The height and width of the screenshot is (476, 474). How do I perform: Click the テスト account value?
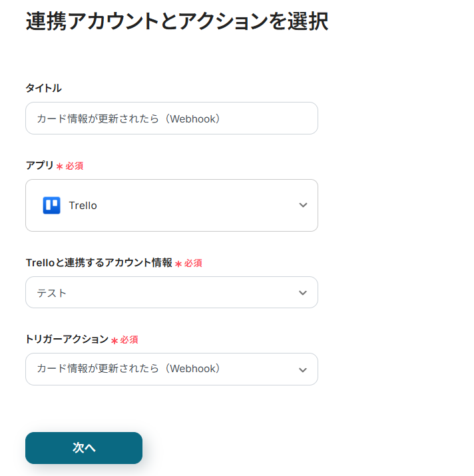point(52,293)
